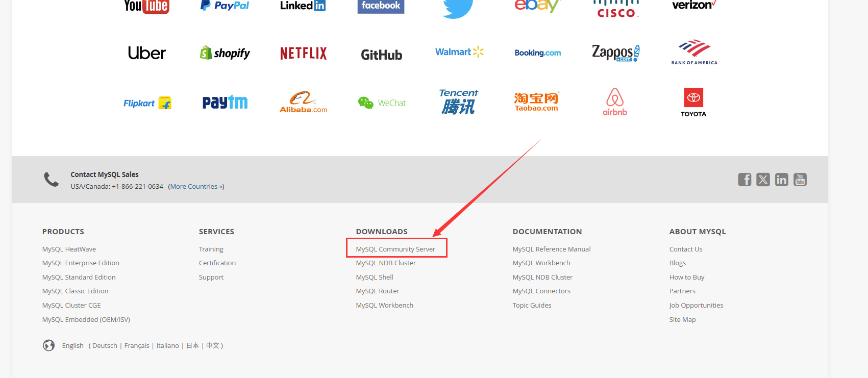Open MySQL HeatWave product link

tap(69, 249)
